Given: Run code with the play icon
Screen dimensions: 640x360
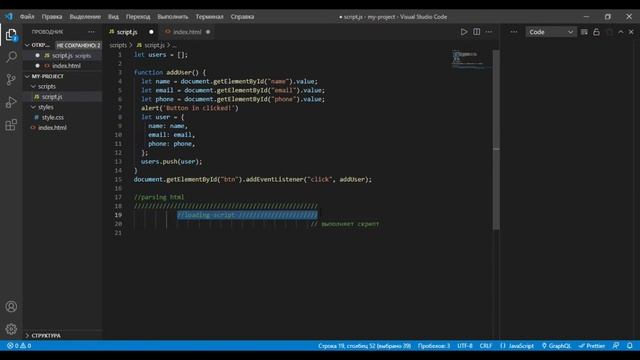Looking at the screenshot, I should click(464, 32).
